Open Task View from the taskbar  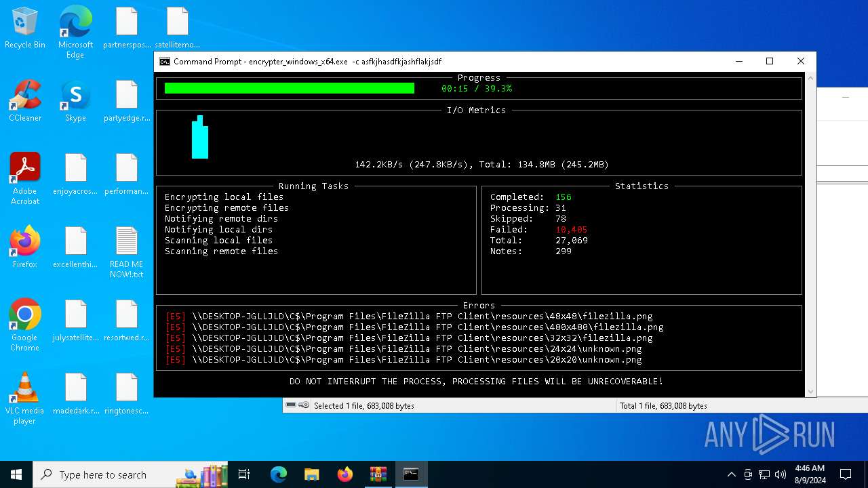(x=244, y=474)
